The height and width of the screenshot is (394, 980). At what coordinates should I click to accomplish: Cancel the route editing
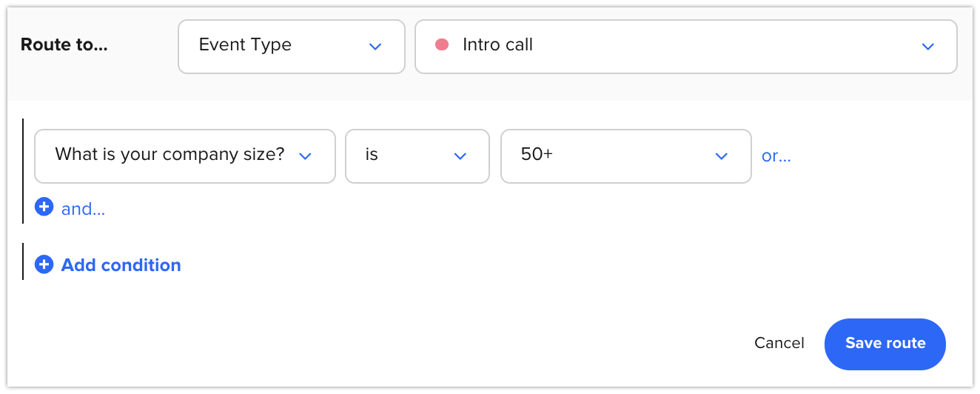(779, 343)
